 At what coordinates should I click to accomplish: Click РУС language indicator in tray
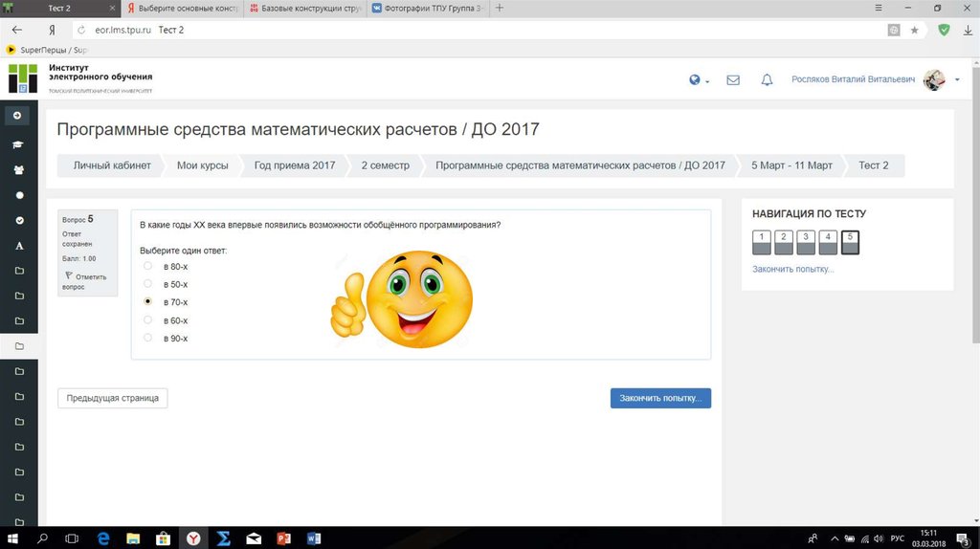898,538
